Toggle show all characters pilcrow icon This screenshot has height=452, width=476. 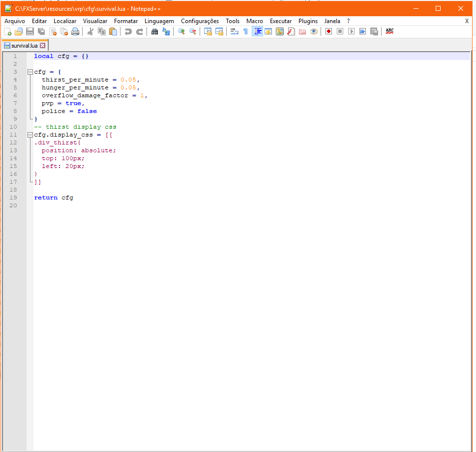pyautogui.click(x=245, y=31)
